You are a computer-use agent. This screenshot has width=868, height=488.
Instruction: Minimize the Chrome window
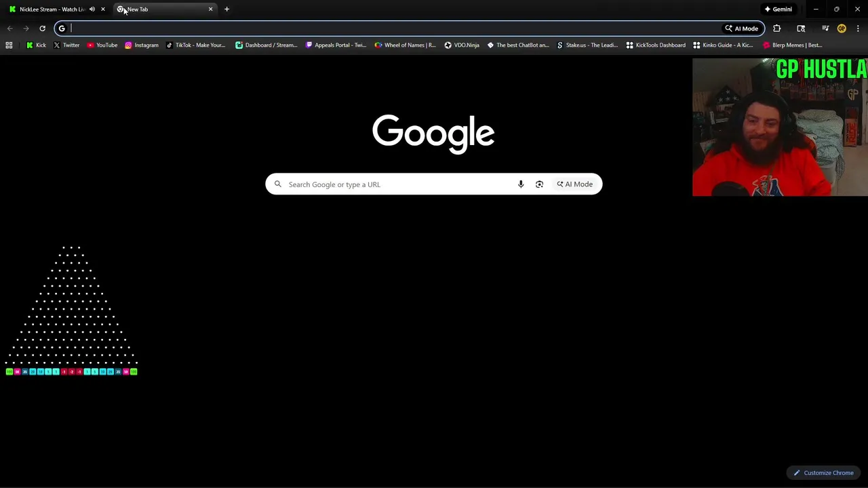[816, 9]
